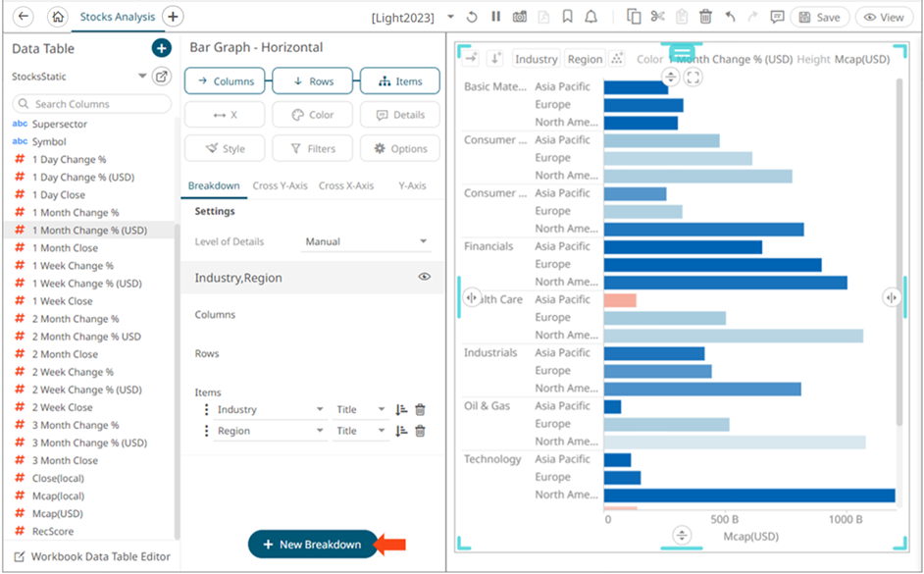Viewport: 924px width, 574px height.
Task: Open the Level of Details dropdown
Action: [366, 241]
